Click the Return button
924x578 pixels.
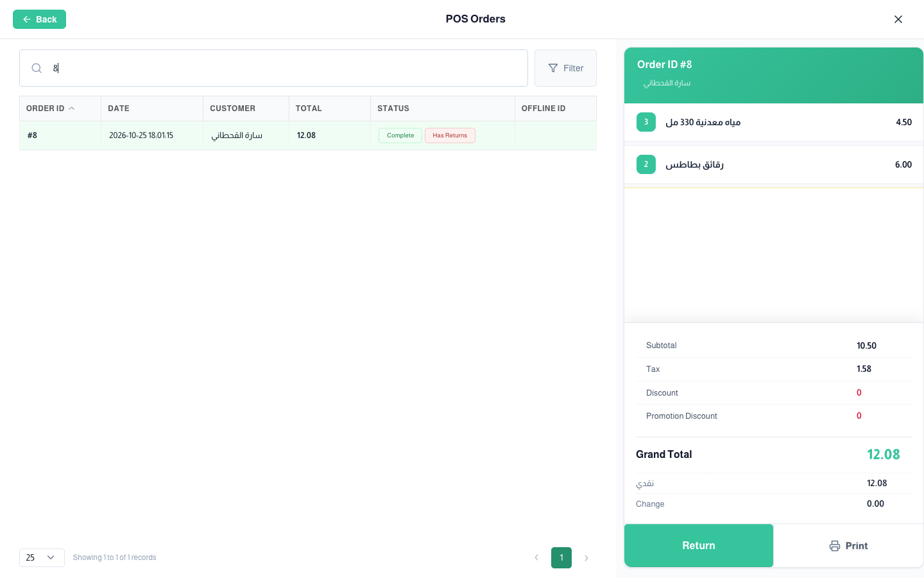tap(699, 545)
